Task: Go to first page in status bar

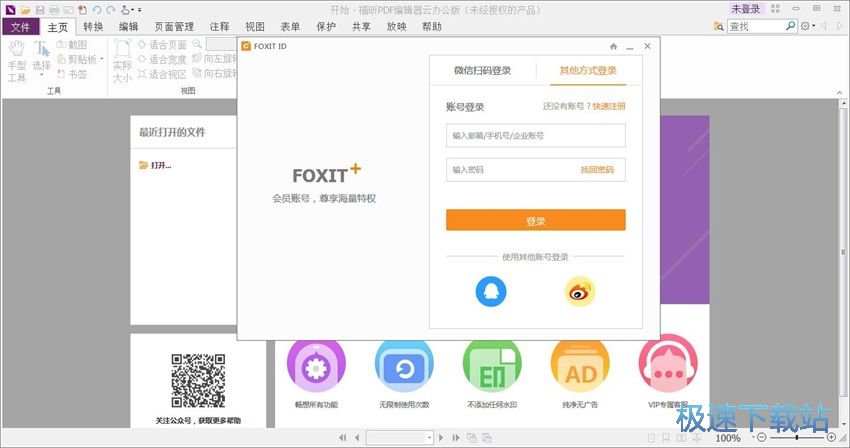Action: pos(343,438)
